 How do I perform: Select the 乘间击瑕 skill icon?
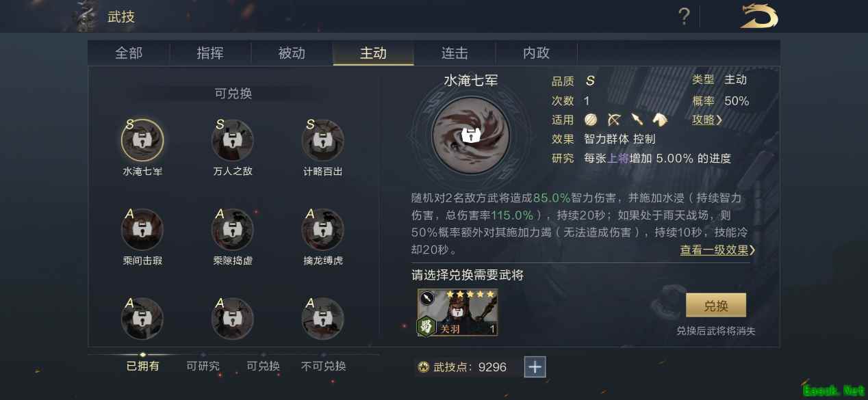click(x=142, y=230)
